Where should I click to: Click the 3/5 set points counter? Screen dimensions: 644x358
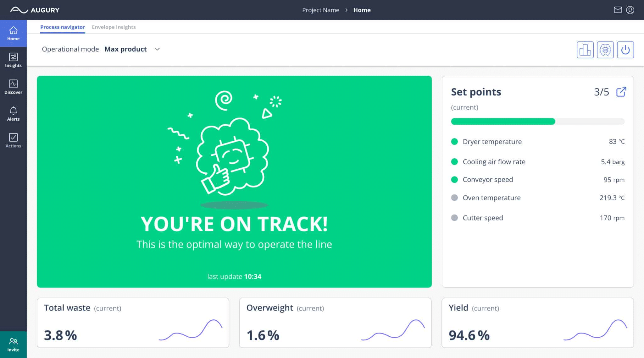click(601, 92)
